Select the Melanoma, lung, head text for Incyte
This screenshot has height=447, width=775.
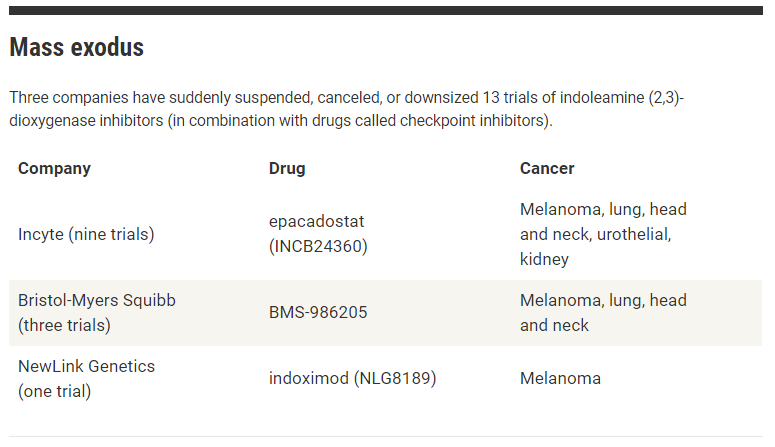603,210
